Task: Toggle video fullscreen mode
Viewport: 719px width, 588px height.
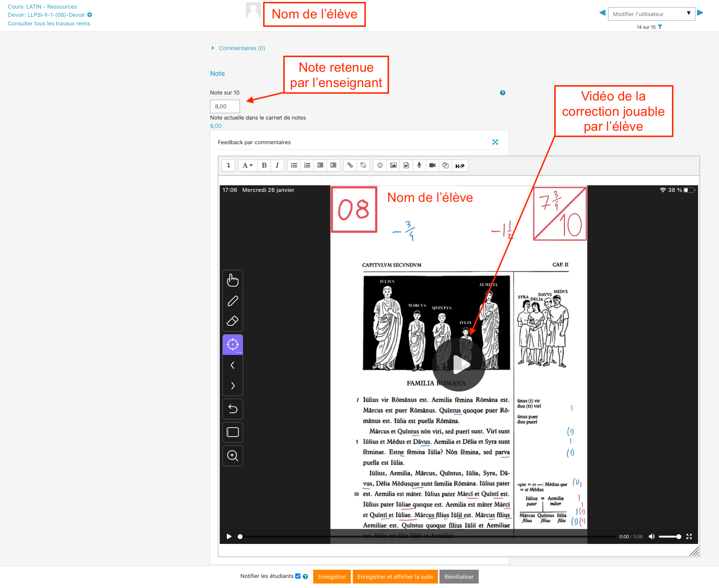Action: pyautogui.click(x=689, y=537)
